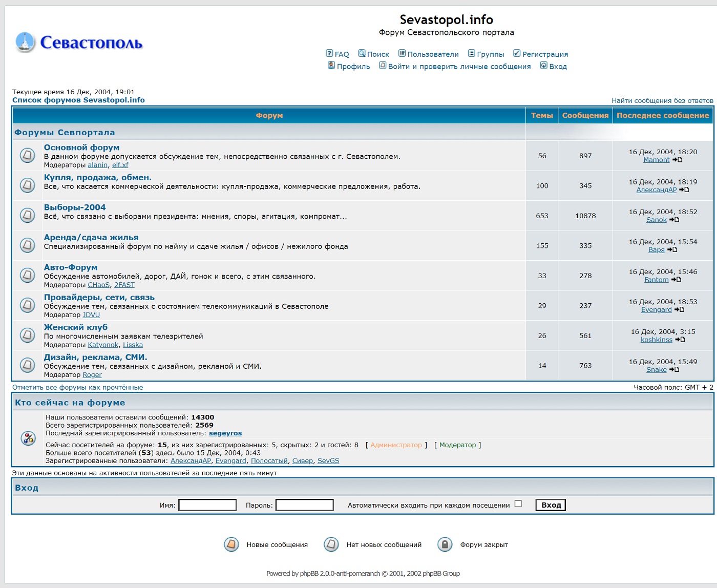Click the folder icon beside Женский клуб
Screen dimensions: 717x588
pos(27,335)
